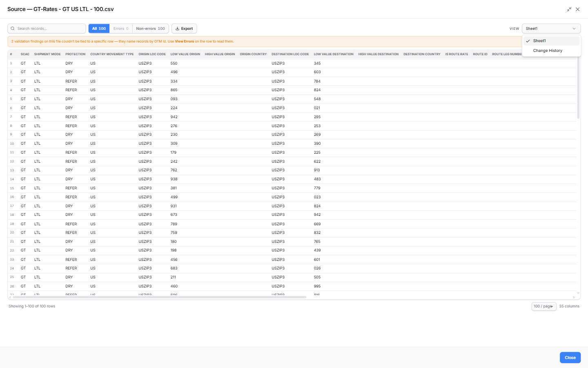Click low value destination 779 in row 15

[x=317, y=188]
